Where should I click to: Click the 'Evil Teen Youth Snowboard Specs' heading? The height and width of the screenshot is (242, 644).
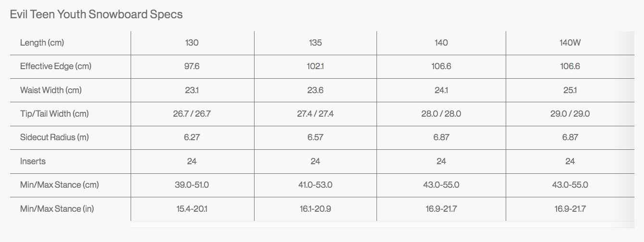point(96,14)
